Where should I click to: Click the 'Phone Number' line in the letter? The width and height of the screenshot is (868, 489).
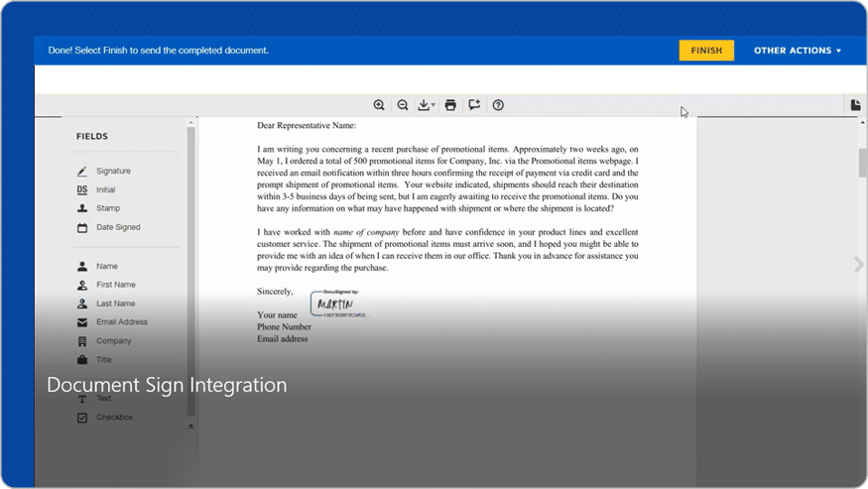284,326
